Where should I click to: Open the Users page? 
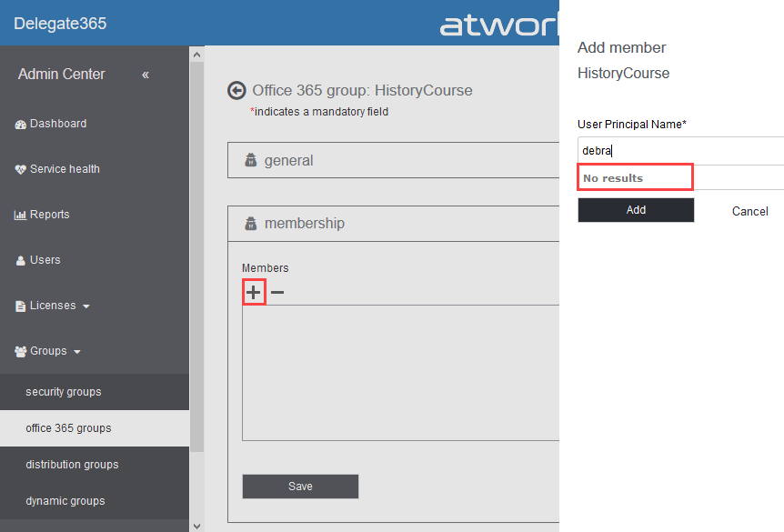coord(45,260)
